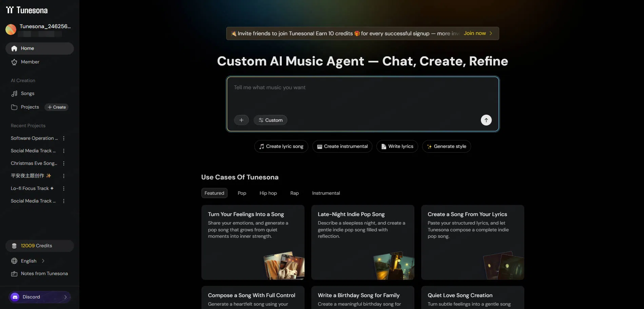Click the coins icon next to 12009 Credits

click(x=14, y=246)
